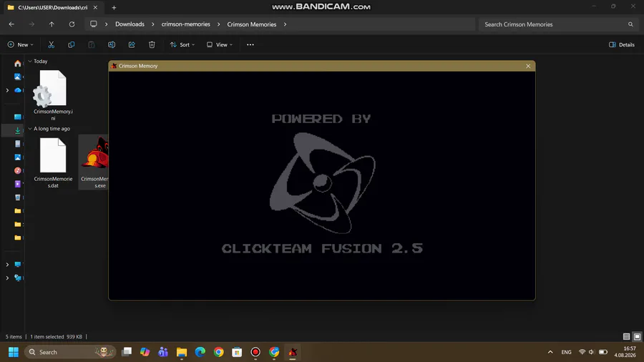Image resolution: width=644 pixels, height=362 pixels.
Task: Click the Rename icon in toolbar
Action: 112,45
